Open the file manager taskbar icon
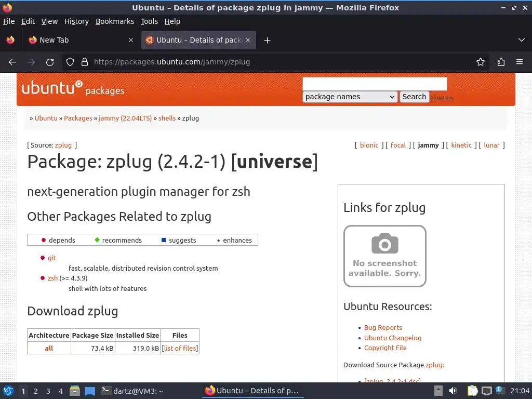532x399 pixels. tap(75, 391)
